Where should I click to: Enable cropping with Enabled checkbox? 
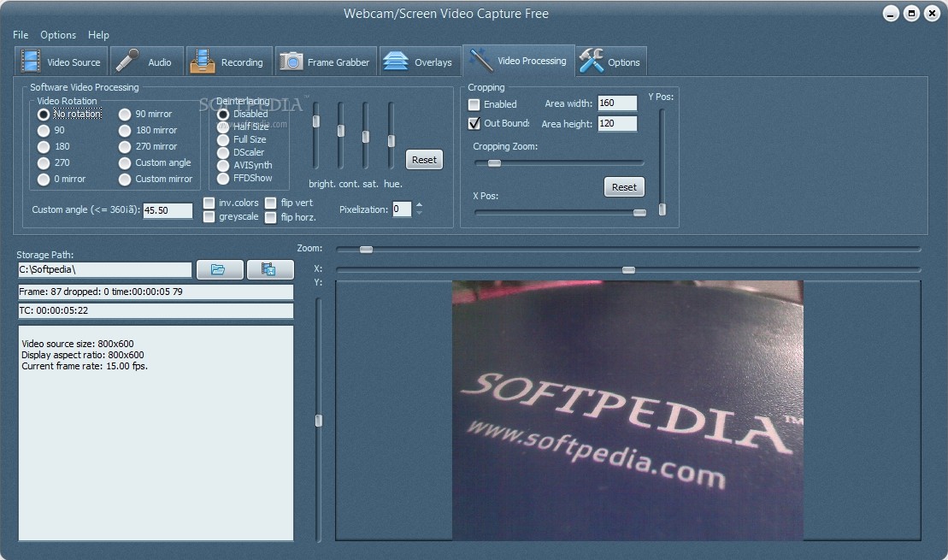474,104
